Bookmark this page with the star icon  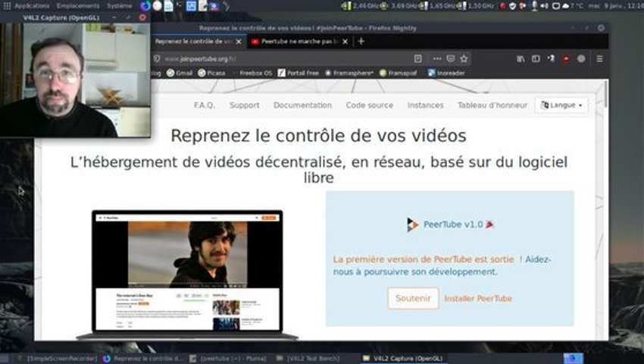(x=464, y=59)
